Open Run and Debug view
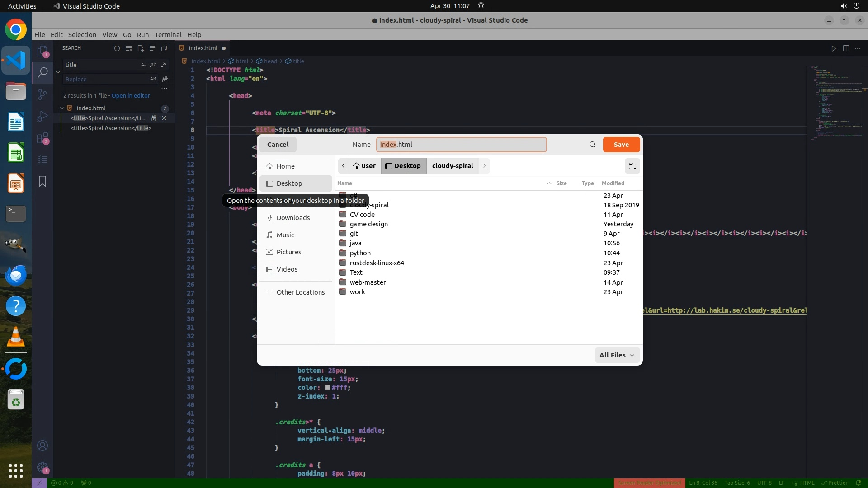868x488 pixels. tap(42, 116)
